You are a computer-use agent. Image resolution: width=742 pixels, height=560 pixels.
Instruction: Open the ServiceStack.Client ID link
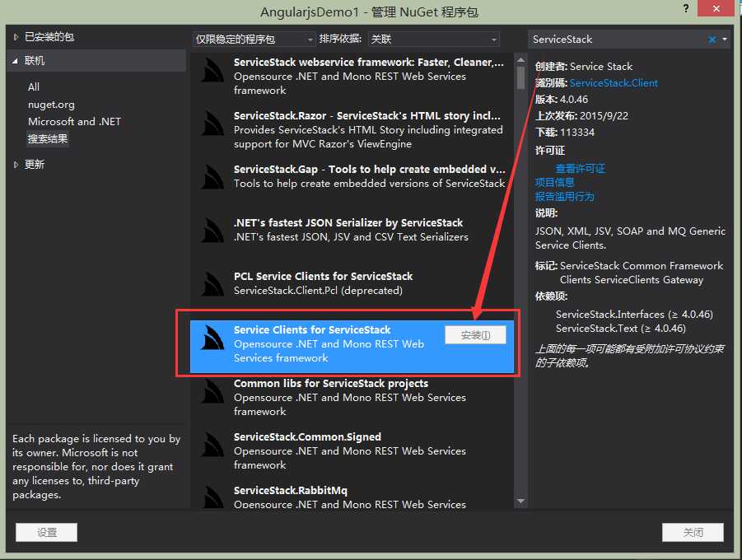tap(614, 83)
